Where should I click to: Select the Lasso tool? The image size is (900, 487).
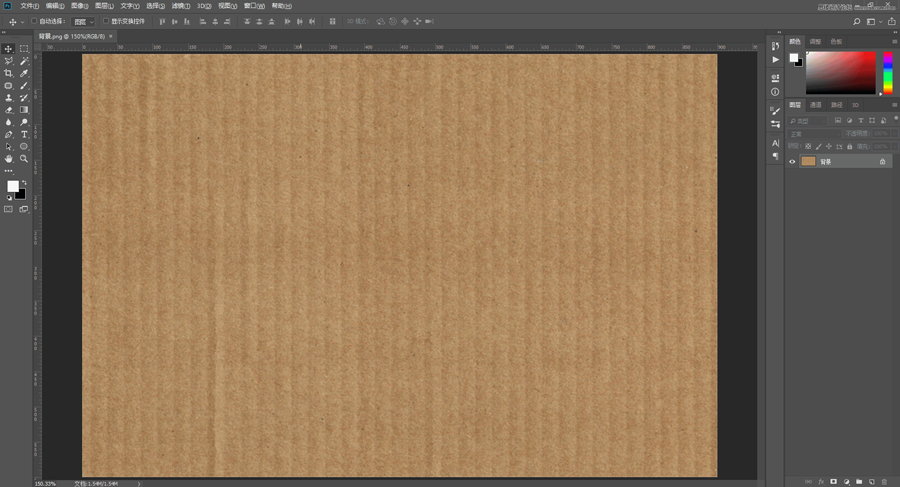(8, 61)
